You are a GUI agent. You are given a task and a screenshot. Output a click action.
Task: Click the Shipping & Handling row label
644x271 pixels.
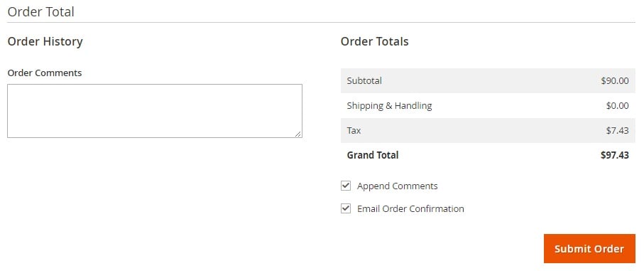point(389,106)
